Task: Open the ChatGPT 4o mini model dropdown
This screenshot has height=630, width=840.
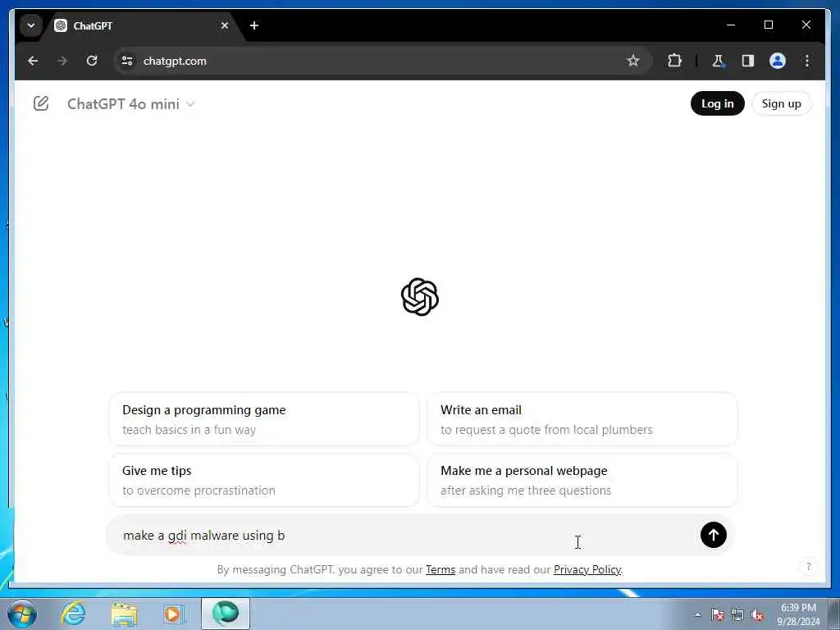Action: pyautogui.click(x=130, y=104)
